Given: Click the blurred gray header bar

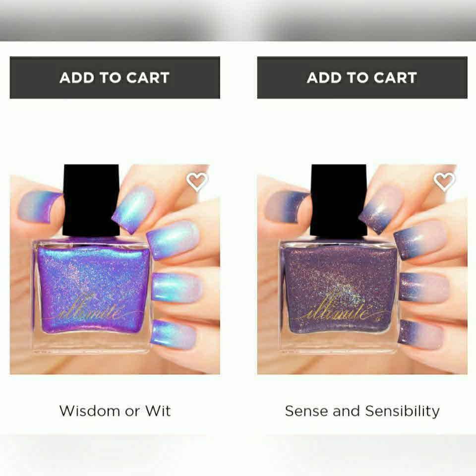Looking at the screenshot, I should point(238,20).
